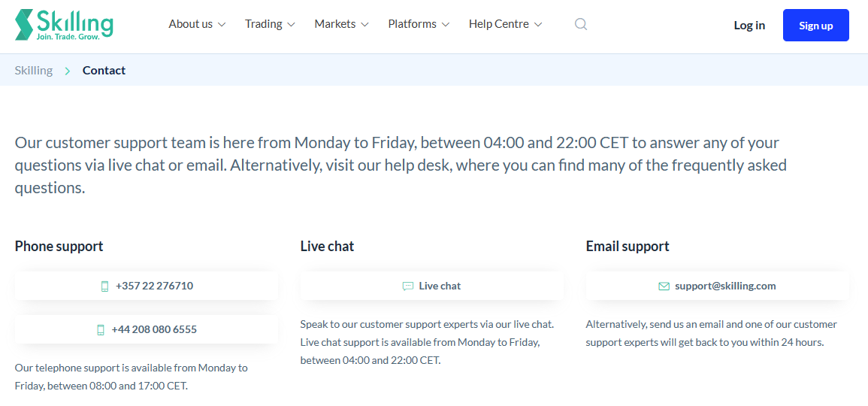The image size is (868, 406).
Task: Click the phone icon beside +357 number
Action: tap(104, 286)
